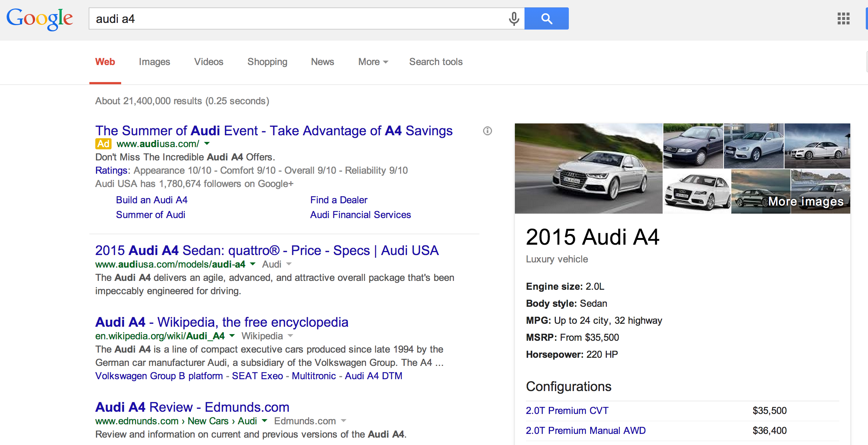
Task: Open 2015 Audi A4 Sedan Audi USA result
Action: coord(267,251)
